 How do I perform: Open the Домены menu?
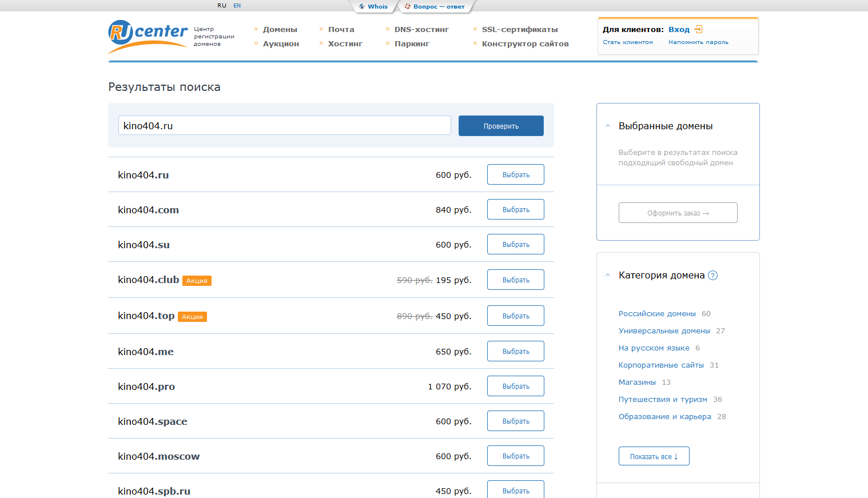pos(280,29)
